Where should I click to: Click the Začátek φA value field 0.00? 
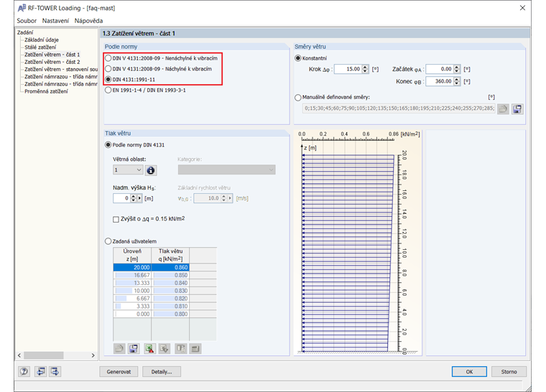coord(440,69)
